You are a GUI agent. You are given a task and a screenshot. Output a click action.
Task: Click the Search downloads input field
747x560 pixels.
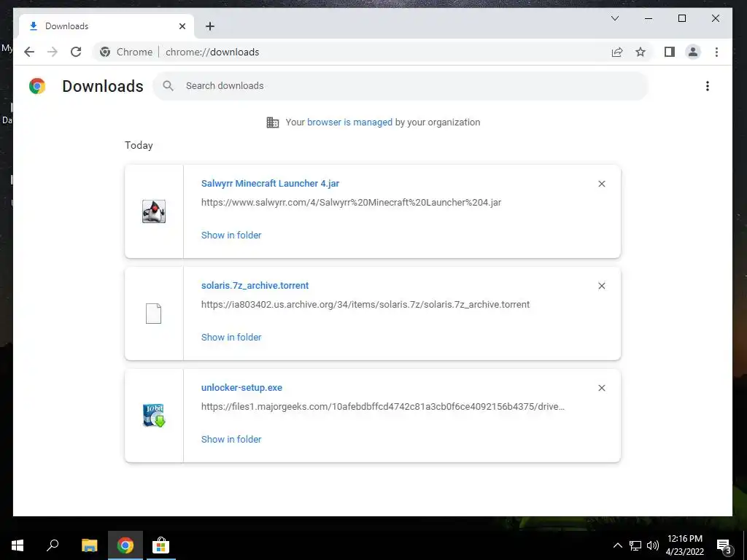pos(400,86)
